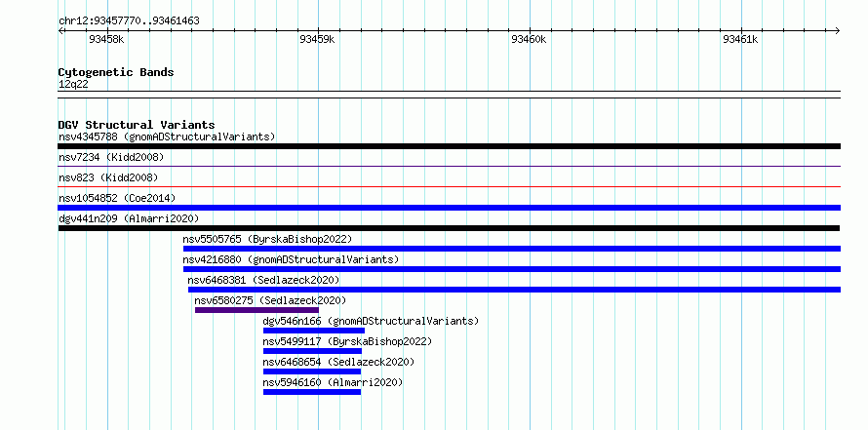Click the 93461k ruler label
This screenshot has width=868, height=430.
(740, 39)
